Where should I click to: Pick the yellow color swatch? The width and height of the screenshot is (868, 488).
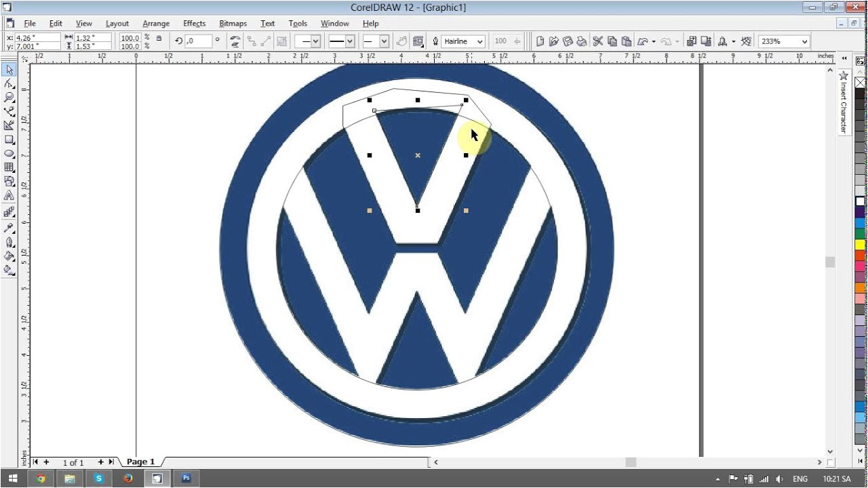coord(860,245)
